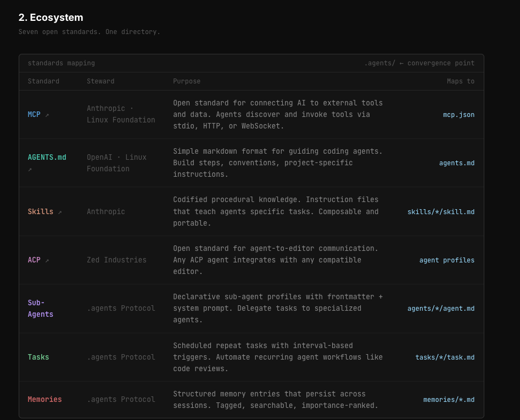520x420 pixels.
Task: Open the external arrow beside Skills
Action: 60,212
